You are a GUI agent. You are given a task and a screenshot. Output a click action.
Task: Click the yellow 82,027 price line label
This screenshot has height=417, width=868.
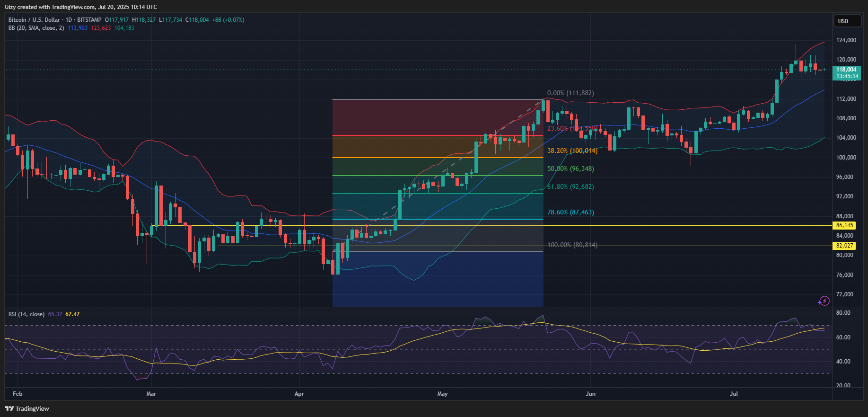[x=844, y=246]
